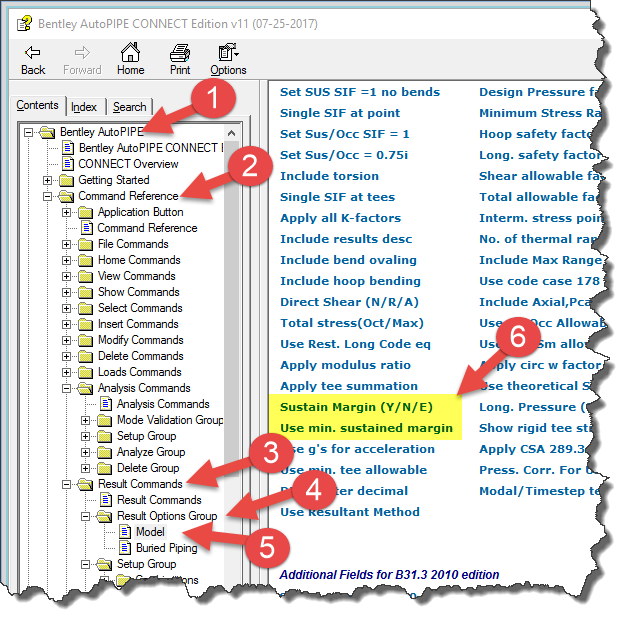Viewport: 633px width, 623px height.
Task: Open the CONNECT Overview topic
Action: (x=128, y=164)
